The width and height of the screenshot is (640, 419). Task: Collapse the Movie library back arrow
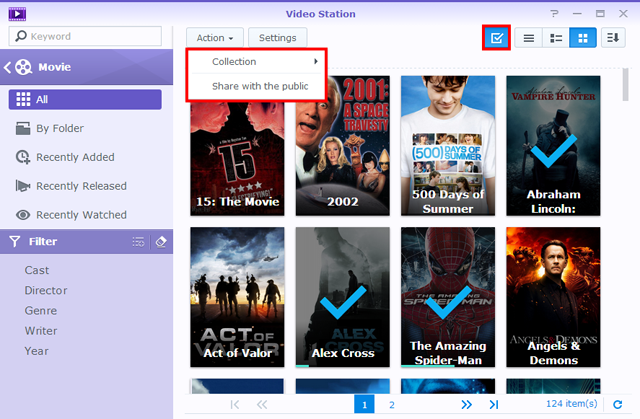(7, 67)
